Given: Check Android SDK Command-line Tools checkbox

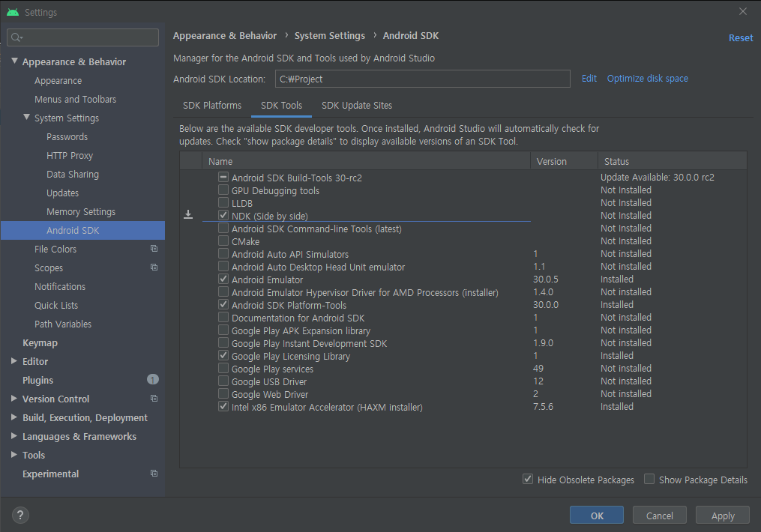Looking at the screenshot, I should [x=223, y=228].
